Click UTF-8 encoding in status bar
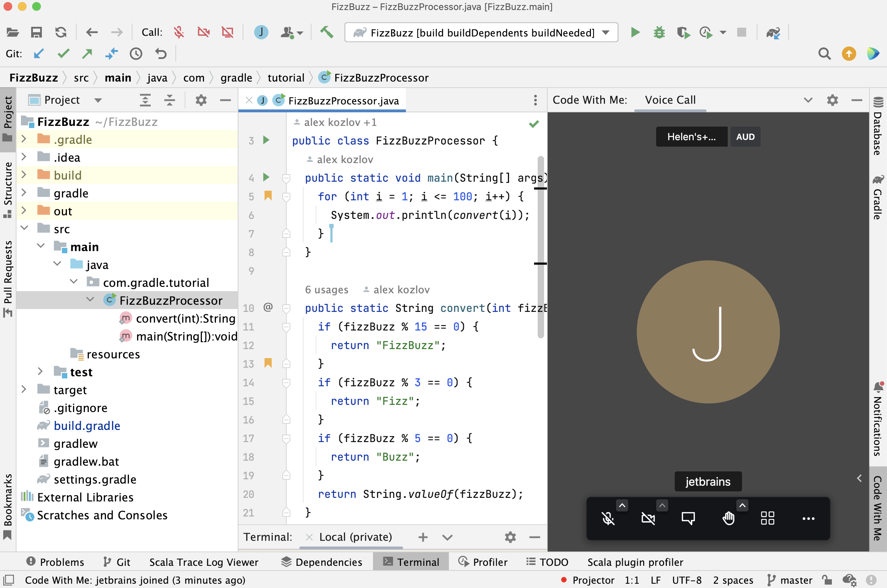Viewport: 887px width, 588px height. coord(686,580)
